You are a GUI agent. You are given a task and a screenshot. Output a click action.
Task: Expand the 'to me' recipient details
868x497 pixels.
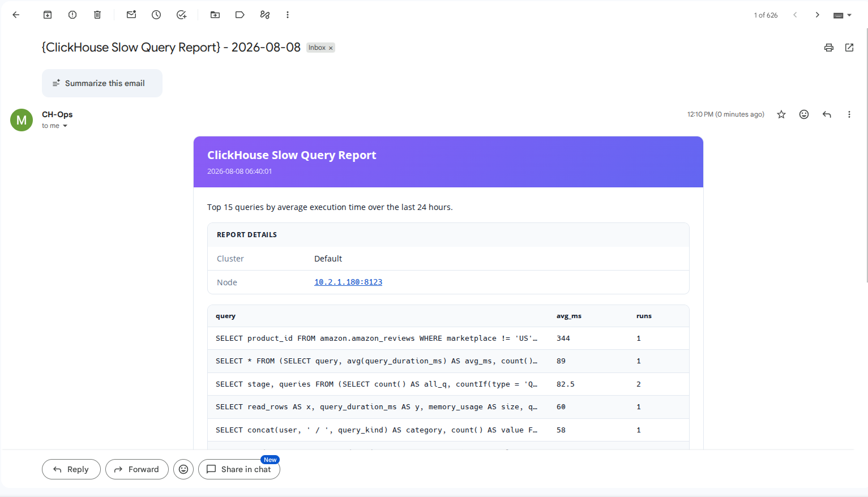click(65, 126)
